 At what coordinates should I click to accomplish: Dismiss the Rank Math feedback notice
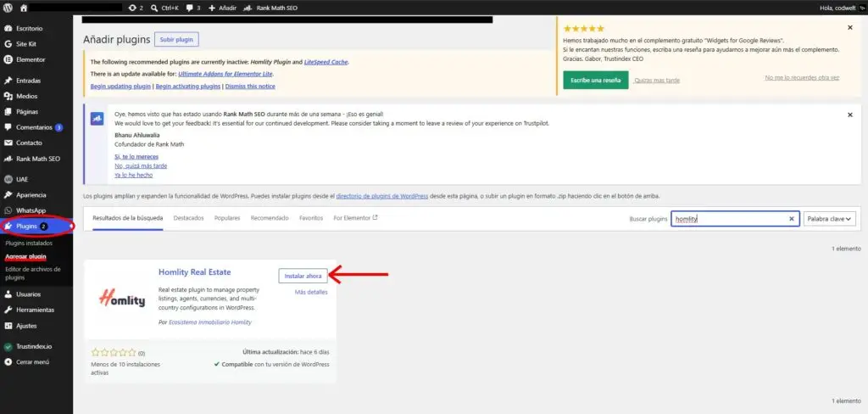click(x=849, y=115)
